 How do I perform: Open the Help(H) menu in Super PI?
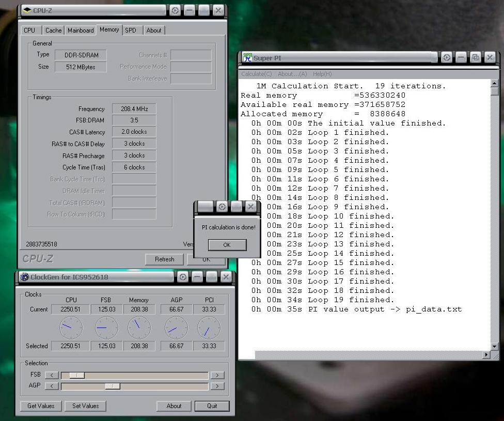tap(322, 74)
